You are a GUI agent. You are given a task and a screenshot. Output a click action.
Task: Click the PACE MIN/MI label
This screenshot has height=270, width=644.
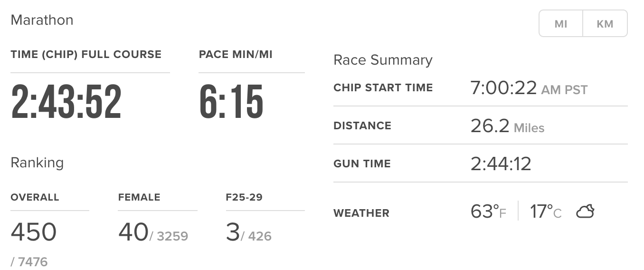236,55
